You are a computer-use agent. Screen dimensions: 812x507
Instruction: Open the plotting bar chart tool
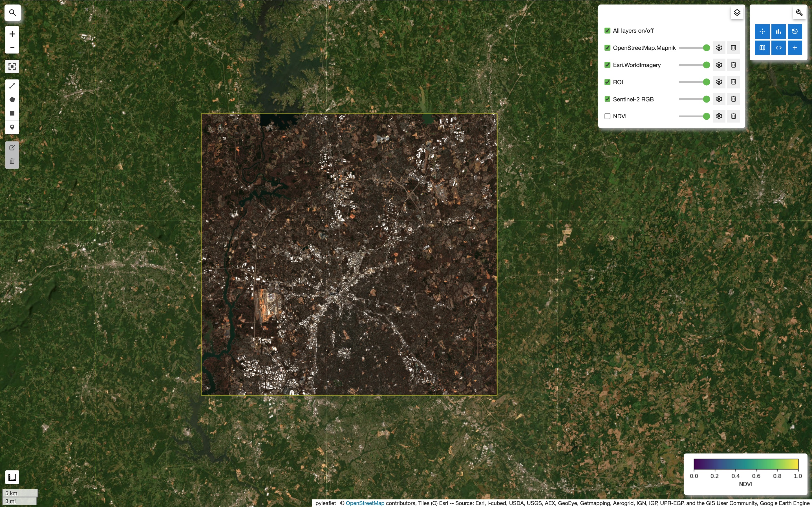778,32
